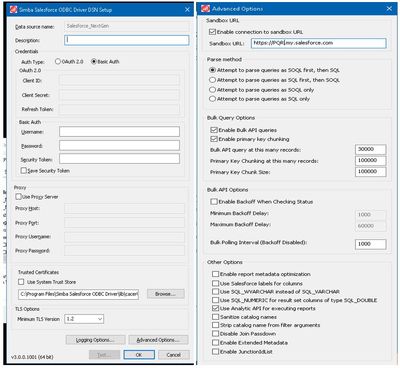This screenshot has width=400, height=368.
Task: Open the Minimum TLS Version dropdown
Action: 84,319
